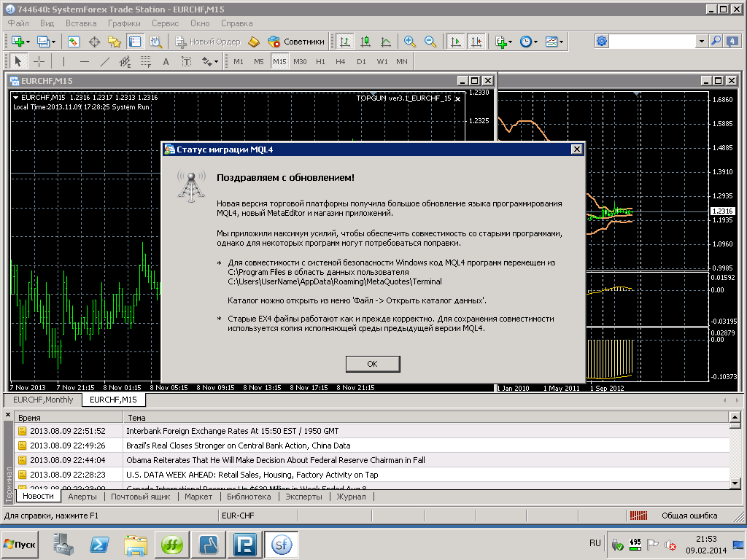Open the Алерты terminal tab
Screen dimensions: 747x560
coord(82,497)
